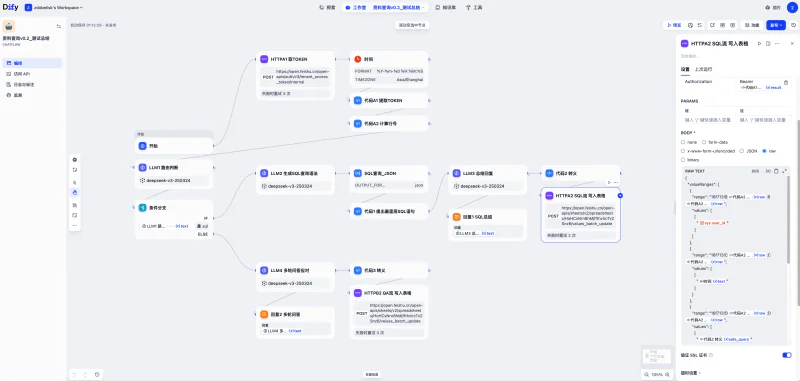This screenshot has width=800, height=381.
Task: Open change history icon at bottom left
Action: 97,375
